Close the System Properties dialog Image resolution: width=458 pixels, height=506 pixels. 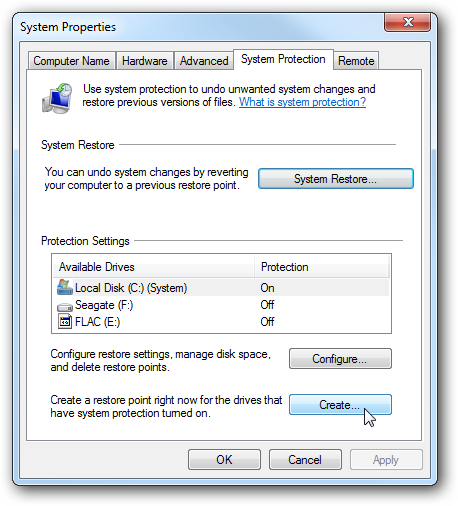[x=407, y=22]
